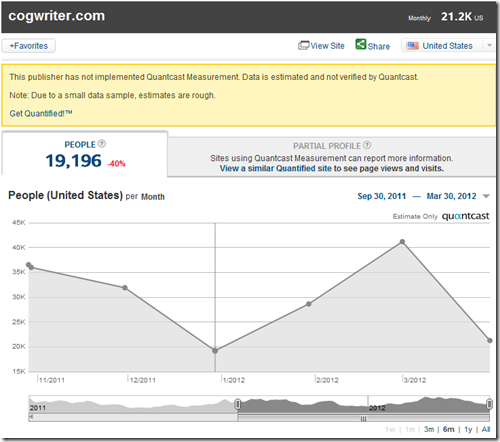Screen dimensions: 500x442
Task: Click the left arrow on the timeline scrollbar
Action: (x=31, y=417)
